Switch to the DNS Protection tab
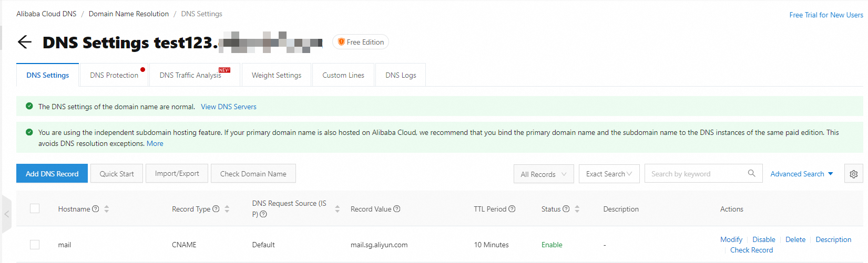Image resolution: width=868 pixels, height=263 pixels. coord(114,75)
